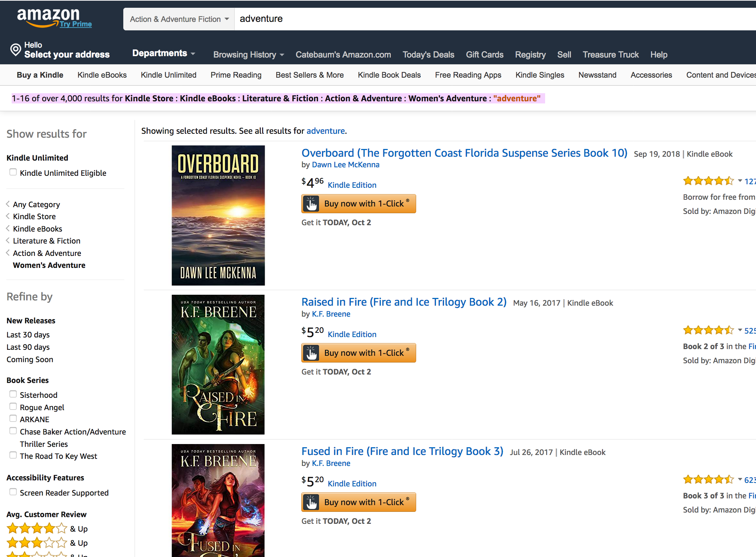Viewport: 756px width, 557px height.
Task: Open Treasure Truck link
Action: (x=610, y=55)
